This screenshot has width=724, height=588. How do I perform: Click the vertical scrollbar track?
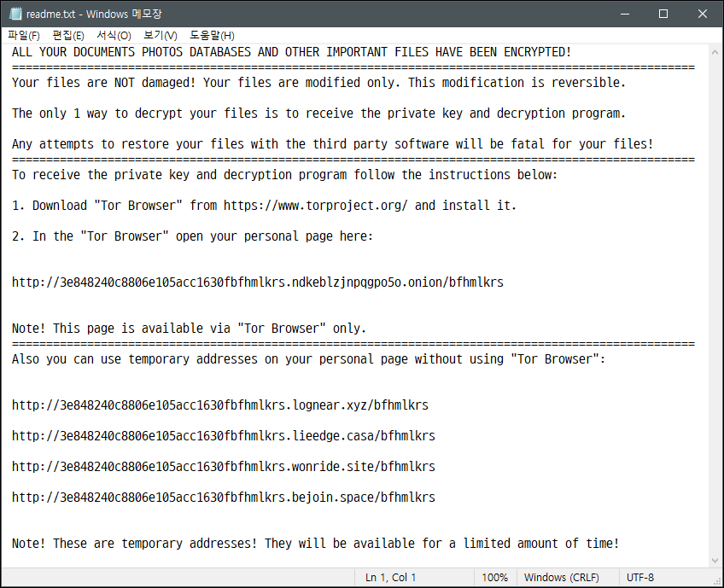click(715, 306)
